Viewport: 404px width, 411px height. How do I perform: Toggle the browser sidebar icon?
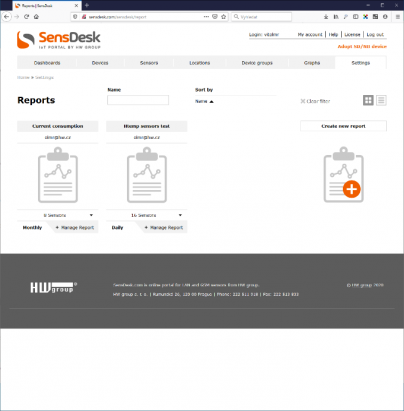coord(356,17)
